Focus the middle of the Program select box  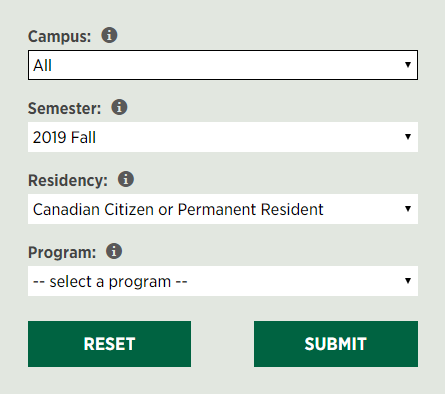click(223, 281)
